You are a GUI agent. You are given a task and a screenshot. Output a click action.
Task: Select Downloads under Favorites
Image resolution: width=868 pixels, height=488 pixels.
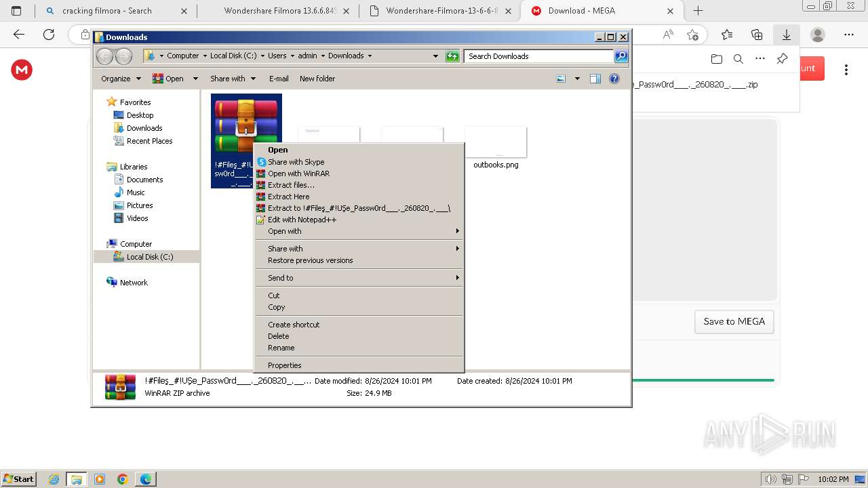(x=144, y=128)
